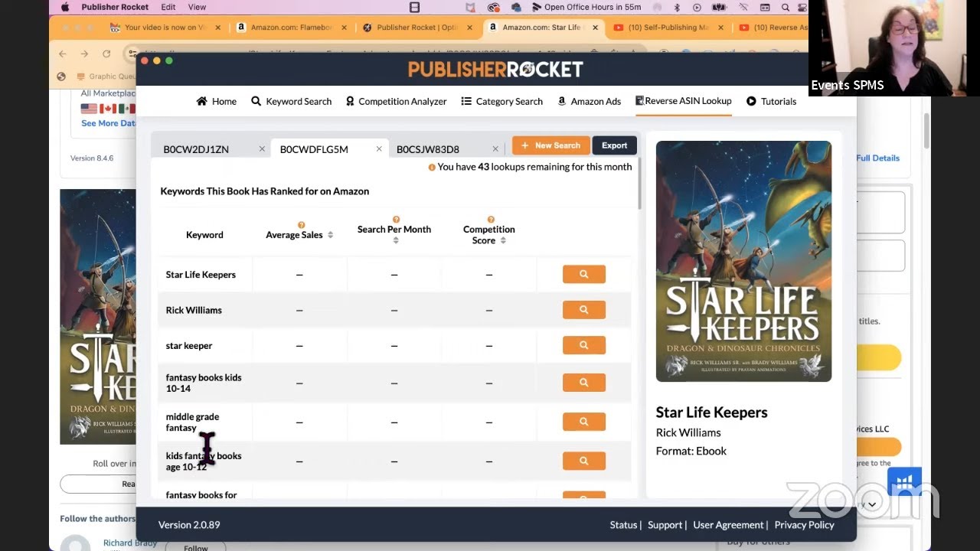Click the Keyword column header
The height and width of the screenshot is (551, 980).
[204, 235]
